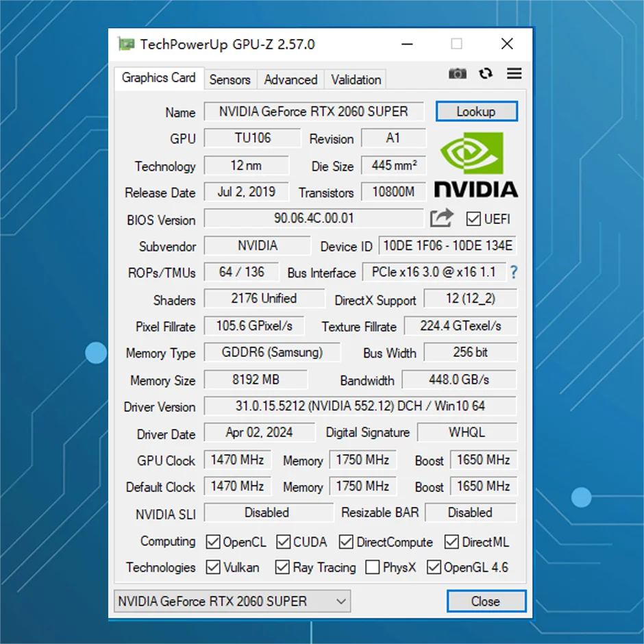Click the Driver Version field 31.0.15.5212
Viewport: 644px width, 644px height.
360,406
